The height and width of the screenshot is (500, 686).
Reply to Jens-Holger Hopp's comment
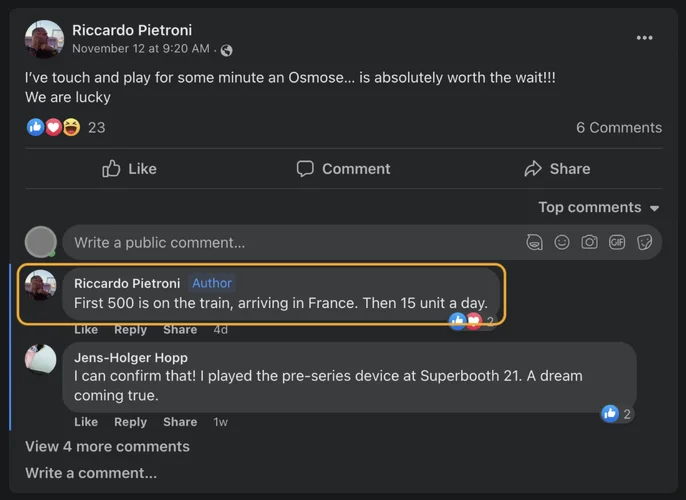click(x=130, y=422)
